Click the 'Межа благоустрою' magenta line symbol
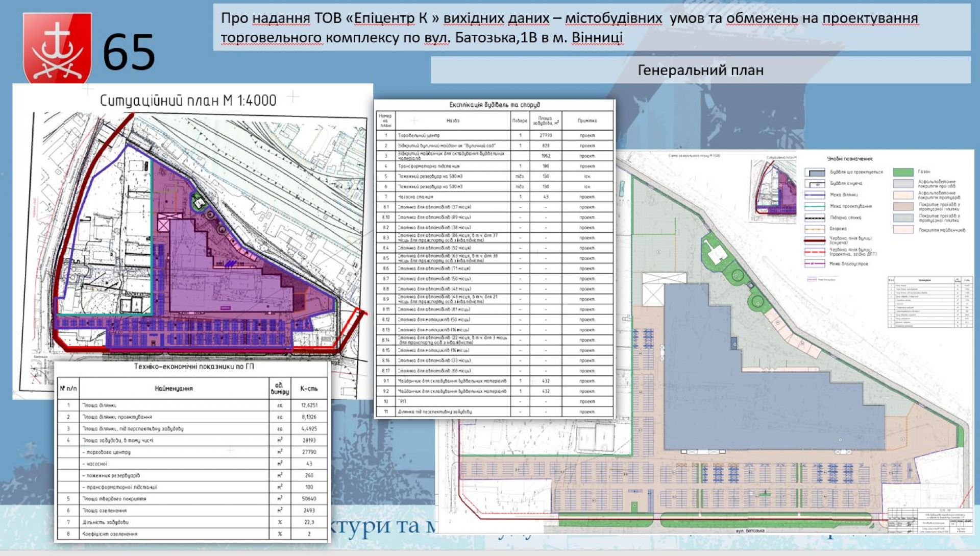 pyautogui.click(x=814, y=263)
